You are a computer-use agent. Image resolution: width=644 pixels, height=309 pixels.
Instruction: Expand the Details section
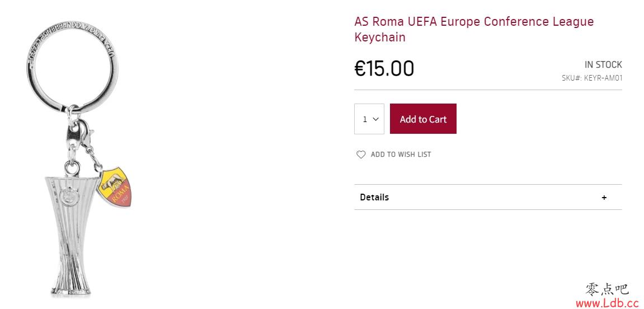[x=488, y=197]
